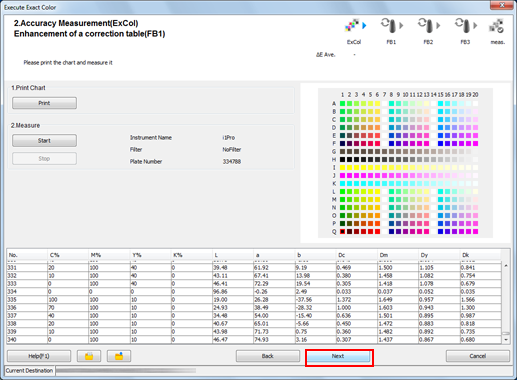Select patch F20 magenta in the chart
This screenshot has height=380, width=517.
click(475, 143)
